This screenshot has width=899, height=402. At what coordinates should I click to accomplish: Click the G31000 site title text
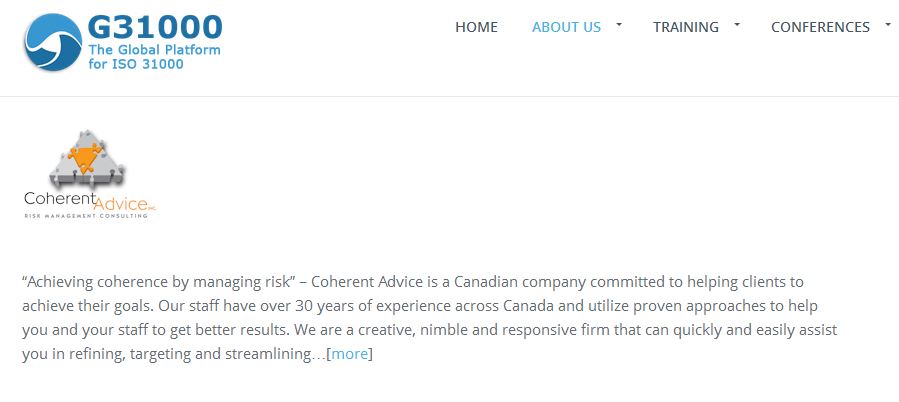pos(154,27)
